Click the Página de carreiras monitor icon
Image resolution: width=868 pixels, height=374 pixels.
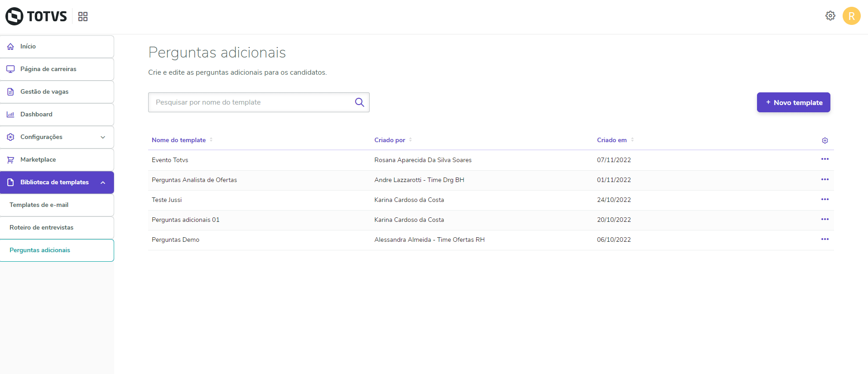[x=10, y=69]
